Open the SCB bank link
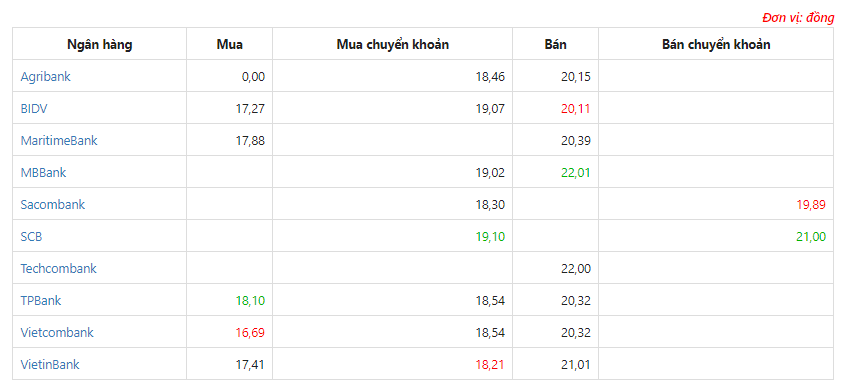 (x=31, y=237)
